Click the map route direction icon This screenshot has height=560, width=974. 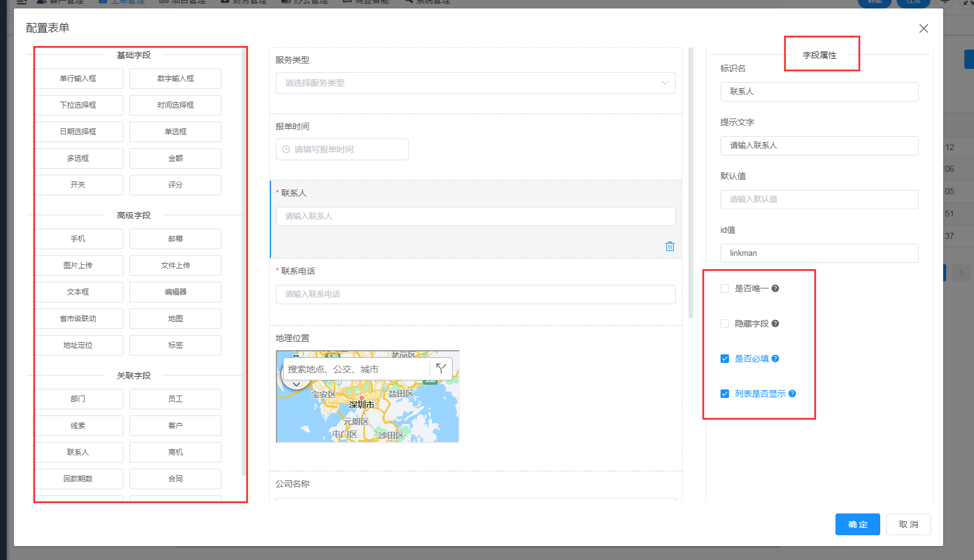tap(441, 368)
